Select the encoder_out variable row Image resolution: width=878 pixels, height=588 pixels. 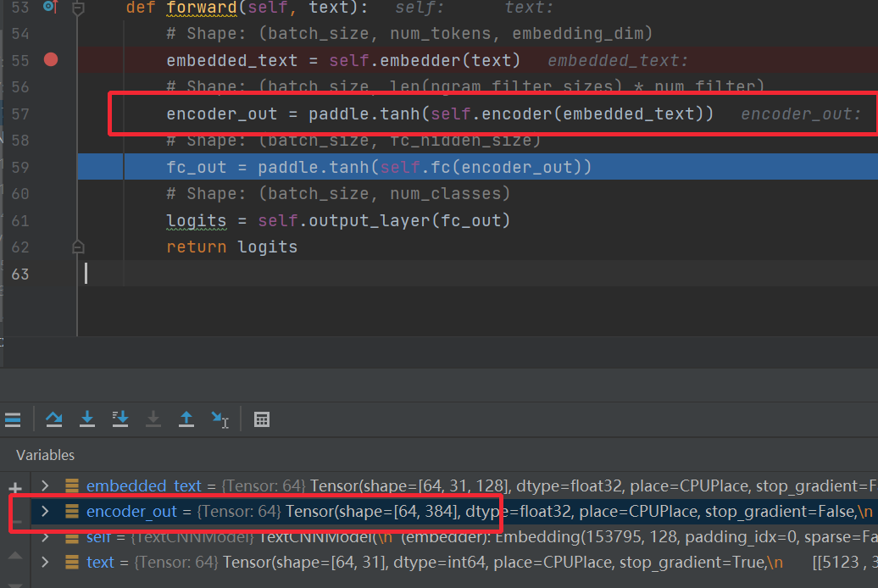(x=454, y=511)
